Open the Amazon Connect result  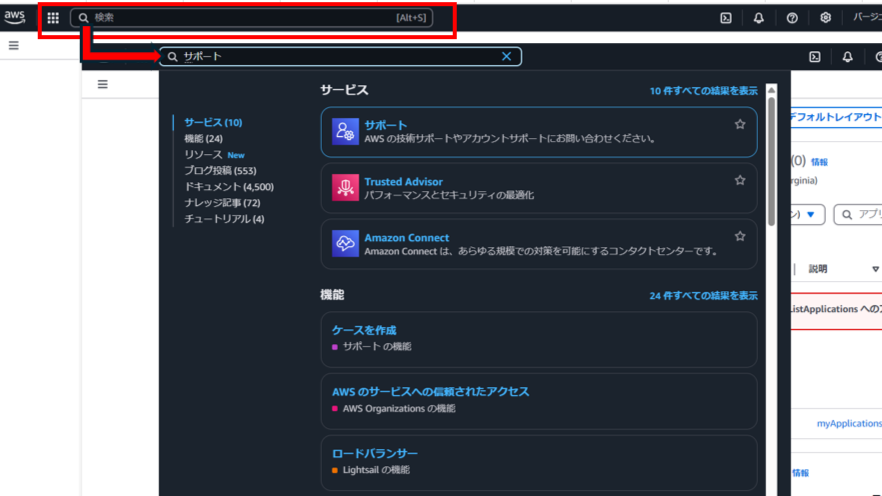539,244
